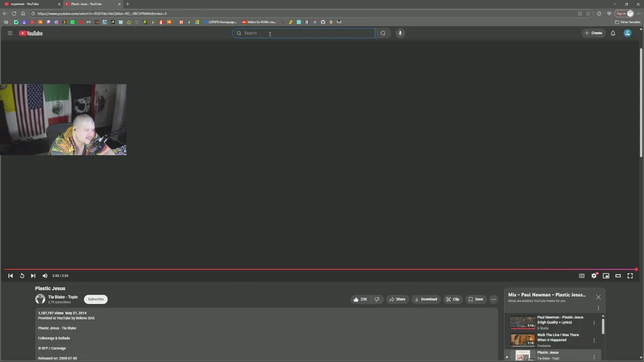Image resolution: width=644 pixels, height=362 pixels.
Task: Close the superman - YouTube tab
Action: point(59,4)
